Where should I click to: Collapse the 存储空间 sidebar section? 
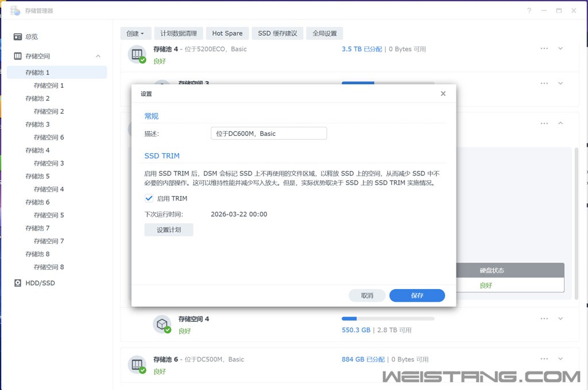[x=98, y=56]
